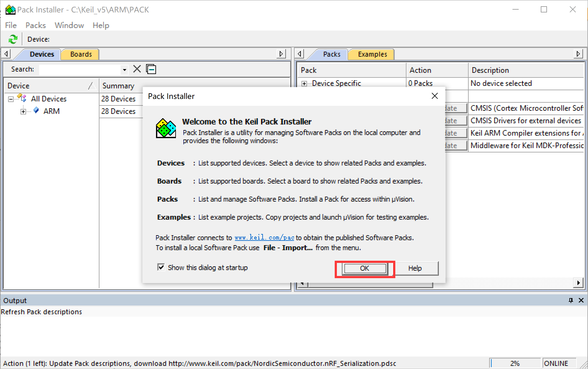Select the ARM tree item
Viewport: 588px width, 369px height.
click(52, 111)
